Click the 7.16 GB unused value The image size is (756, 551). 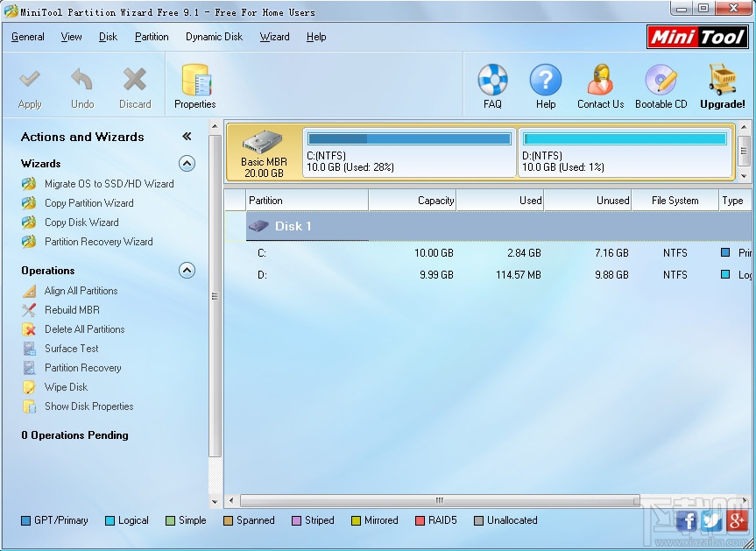[611, 252]
